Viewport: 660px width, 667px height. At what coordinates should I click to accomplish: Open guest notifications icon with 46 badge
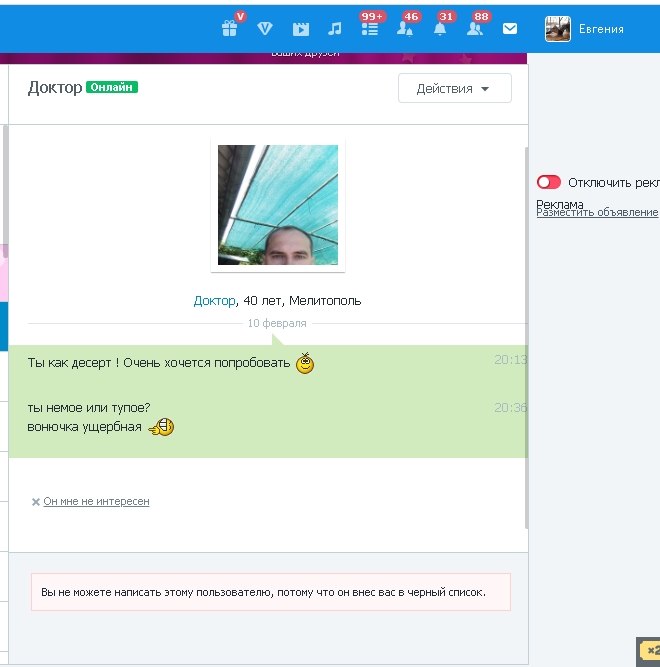point(405,29)
